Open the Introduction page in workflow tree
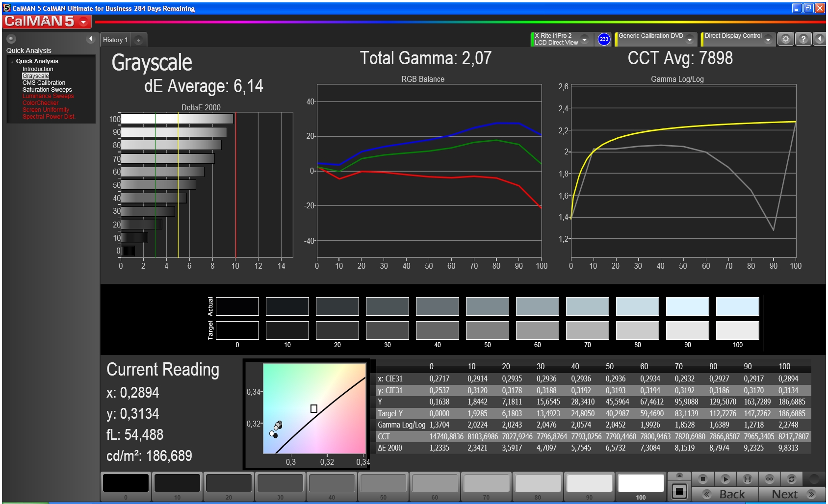 click(38, 69)
